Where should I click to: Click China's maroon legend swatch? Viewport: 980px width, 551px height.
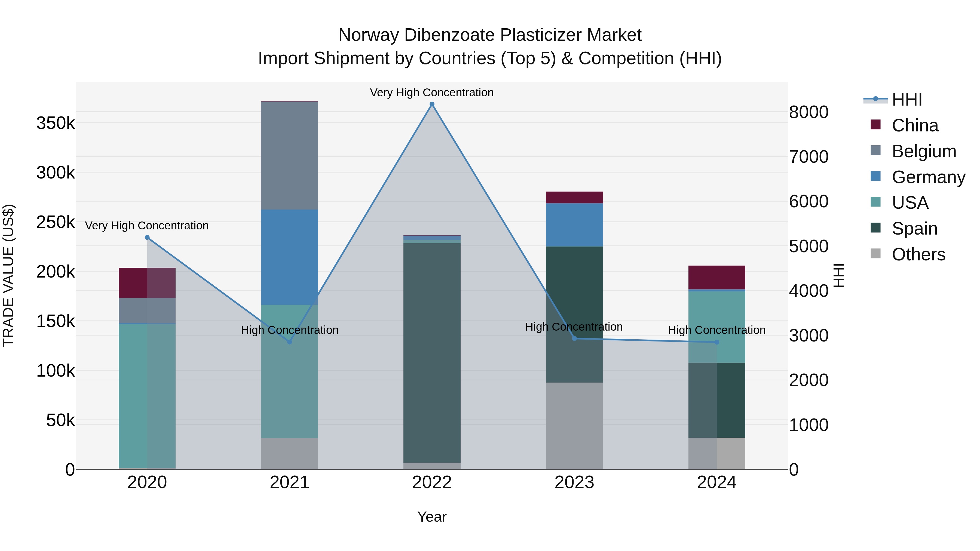[875, 124]
